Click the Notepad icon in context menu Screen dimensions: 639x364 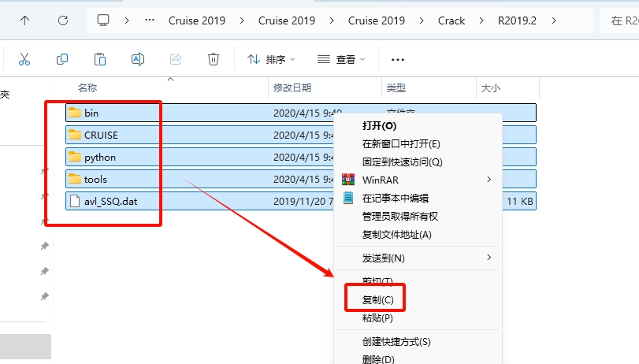[x=348, y=198]
